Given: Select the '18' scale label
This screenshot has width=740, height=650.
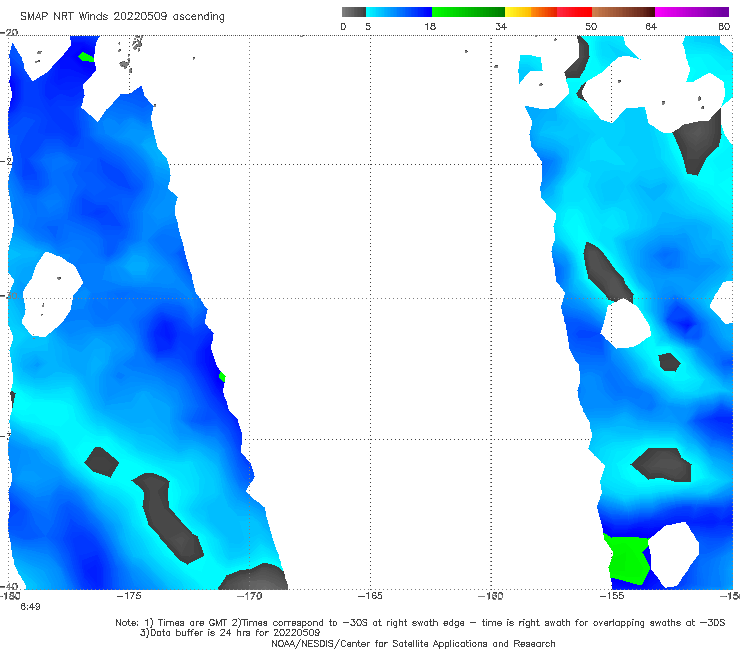Looking at the screenshot, I should 430,26.
